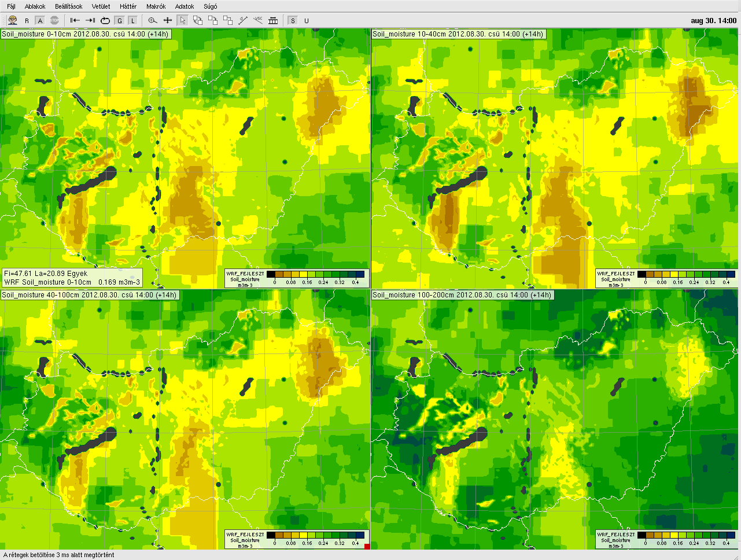Click the Soil_moisture 0-10cm panel title

(86, 34)
